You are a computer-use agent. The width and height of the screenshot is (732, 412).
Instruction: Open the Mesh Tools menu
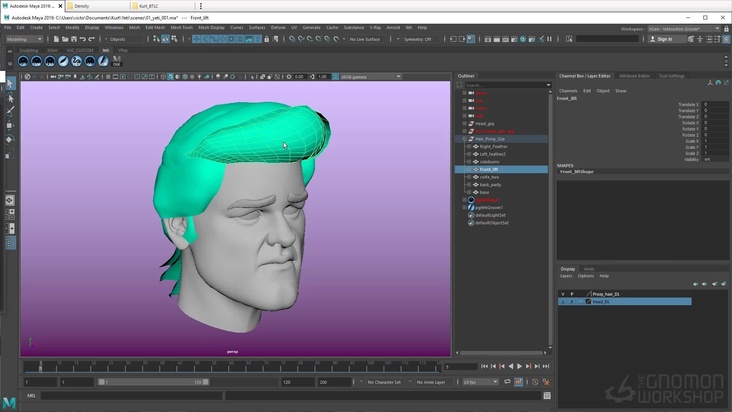pyautogui.click(x=181, y=28)
